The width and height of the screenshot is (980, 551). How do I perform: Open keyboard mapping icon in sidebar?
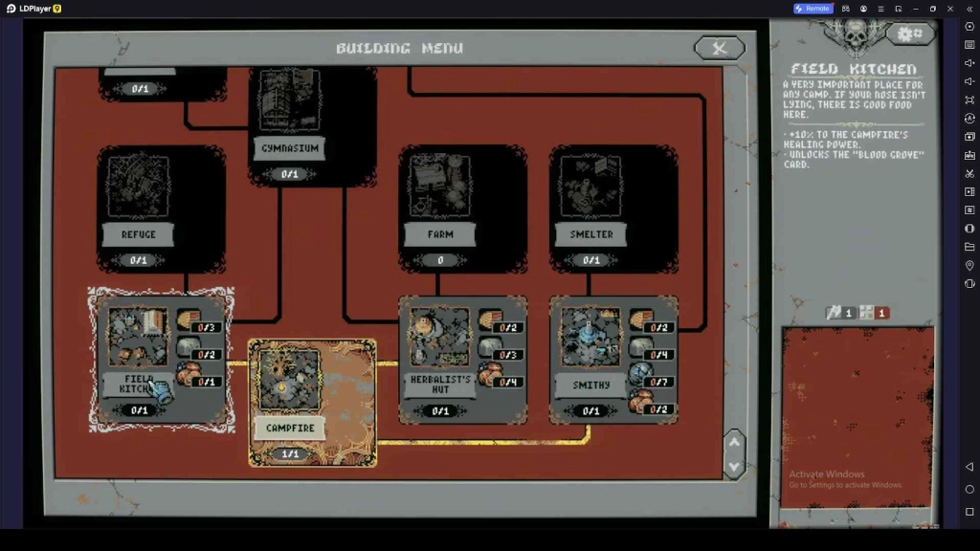pyautogui.click(x=969, y=45)
